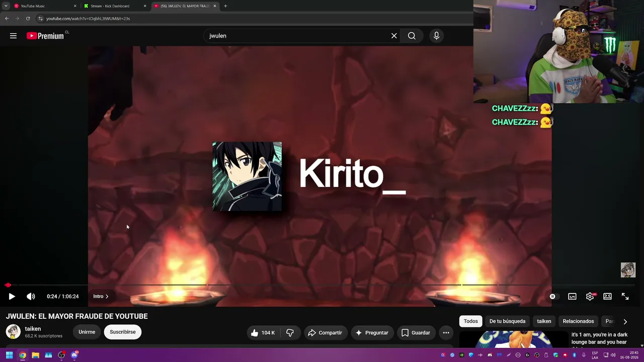
Task: Open the dark lounge bar video thumbnail
Action: click(514, 339)
